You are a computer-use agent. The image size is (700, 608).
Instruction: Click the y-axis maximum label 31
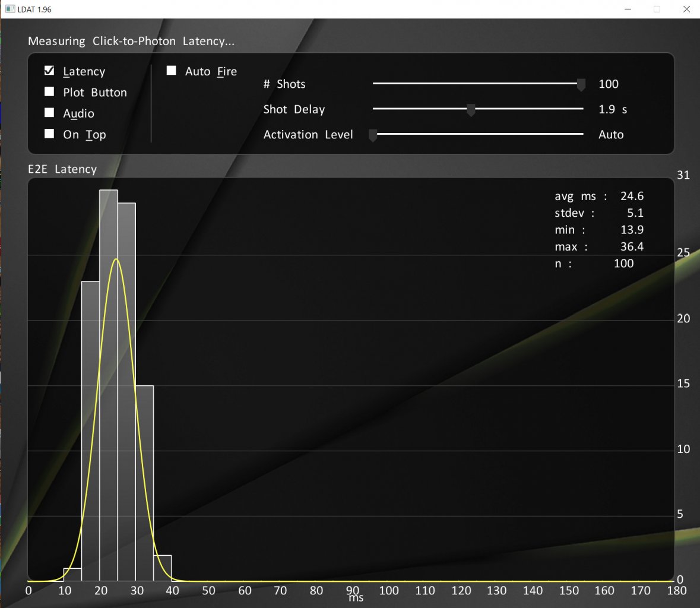[x=683, y=175]
